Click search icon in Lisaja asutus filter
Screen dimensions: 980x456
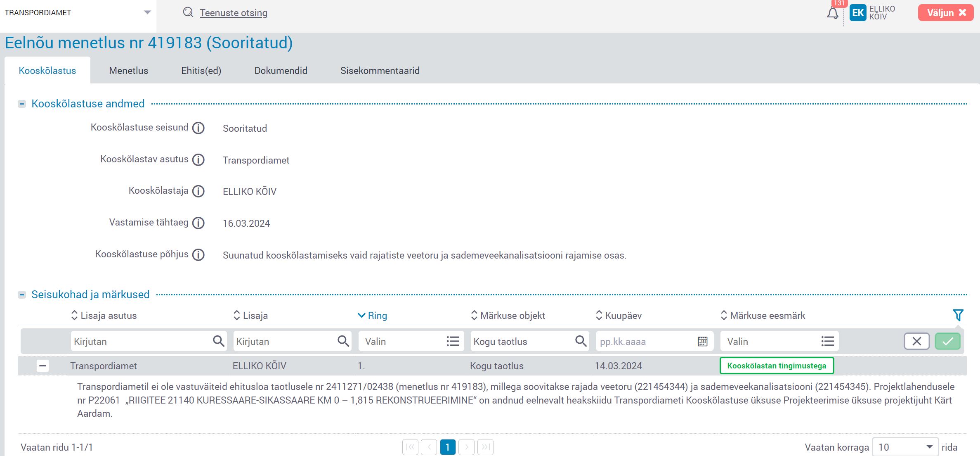[x=219, y=341]
